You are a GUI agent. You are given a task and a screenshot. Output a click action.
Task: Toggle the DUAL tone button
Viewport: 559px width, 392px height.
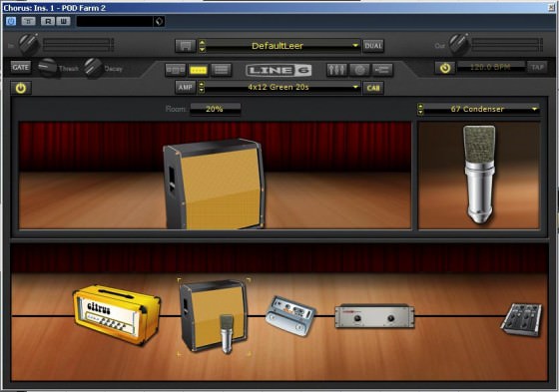pos(373,46)
